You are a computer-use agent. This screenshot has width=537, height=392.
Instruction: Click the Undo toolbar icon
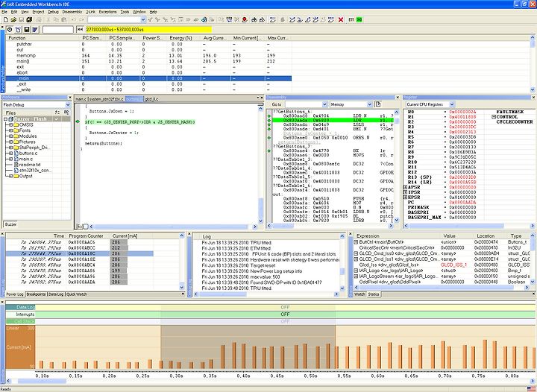74,20
